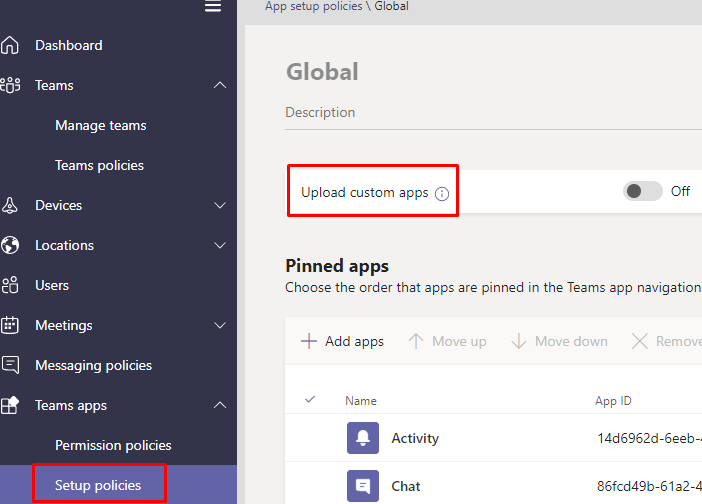Screen dimensions: 702x504
Task: Click the Activity app ID value 14d6962d-6eeb
Action: [649, 438]
